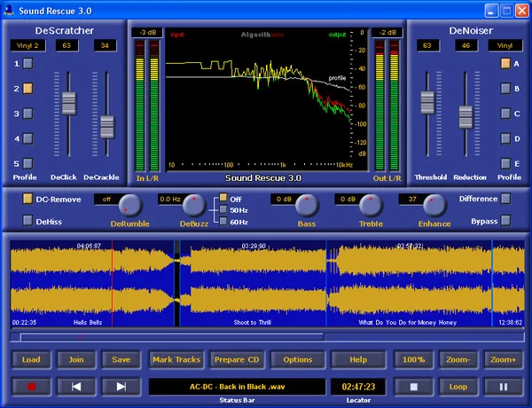Select DeScratcher profile 4
Screen dimensions: 532x408
(27, 138)
